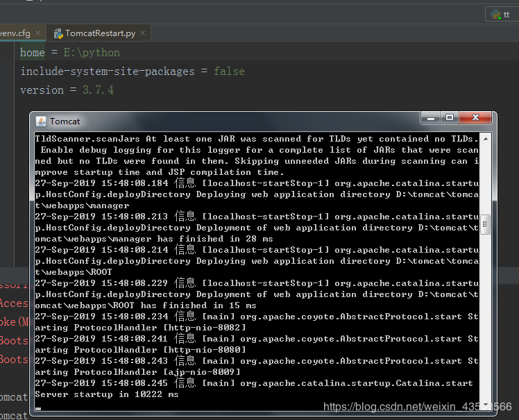This screenshot has height=420, width=519.
Task: Click 'Server startup in 10222 ms' line
Action: point(107,394)
